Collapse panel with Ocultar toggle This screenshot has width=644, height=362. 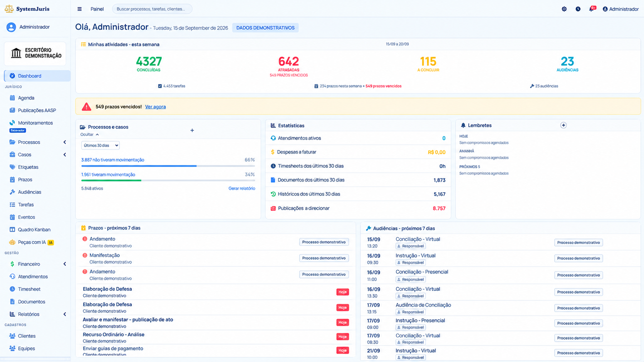89,135
